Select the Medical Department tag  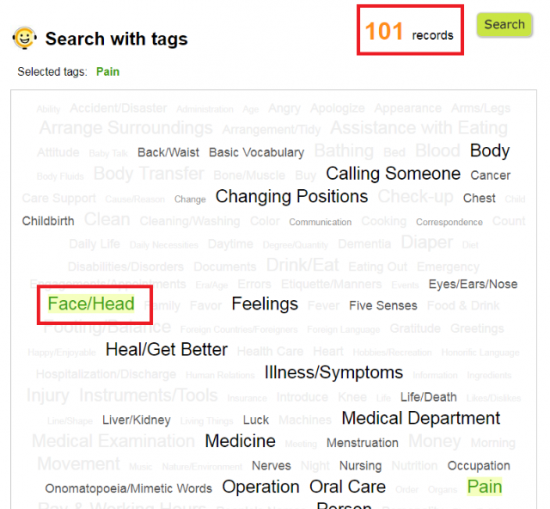[x=421, y=418]
